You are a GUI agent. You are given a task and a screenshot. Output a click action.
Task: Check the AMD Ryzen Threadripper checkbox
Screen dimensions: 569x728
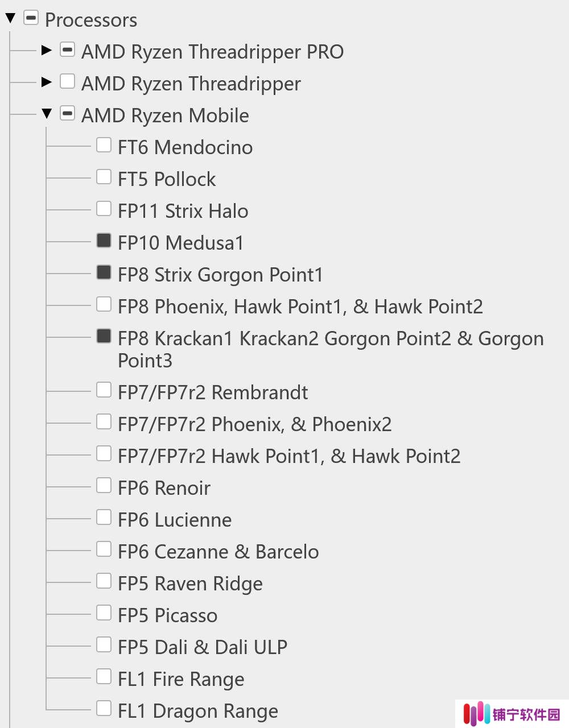click(67, 81)
